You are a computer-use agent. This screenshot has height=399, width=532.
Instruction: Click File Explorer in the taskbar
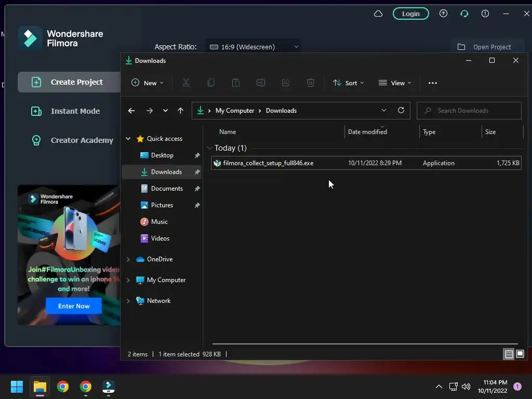pos(39,387)
